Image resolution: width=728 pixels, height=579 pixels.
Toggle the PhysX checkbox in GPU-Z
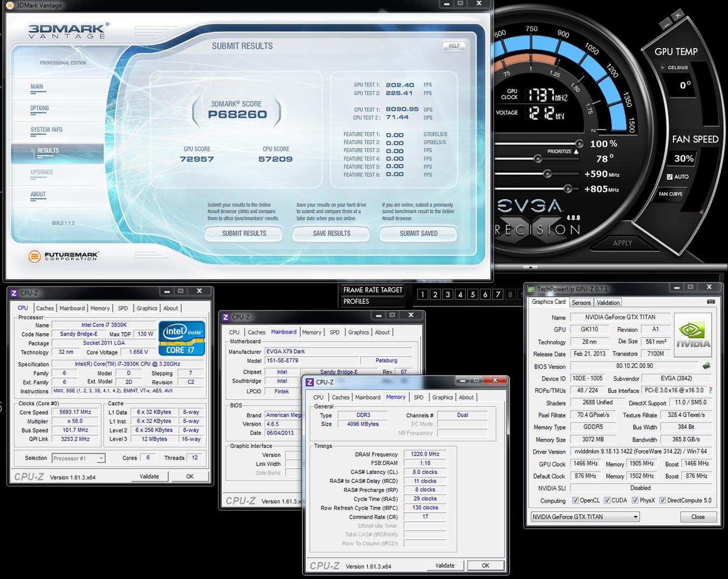[635, 500]
